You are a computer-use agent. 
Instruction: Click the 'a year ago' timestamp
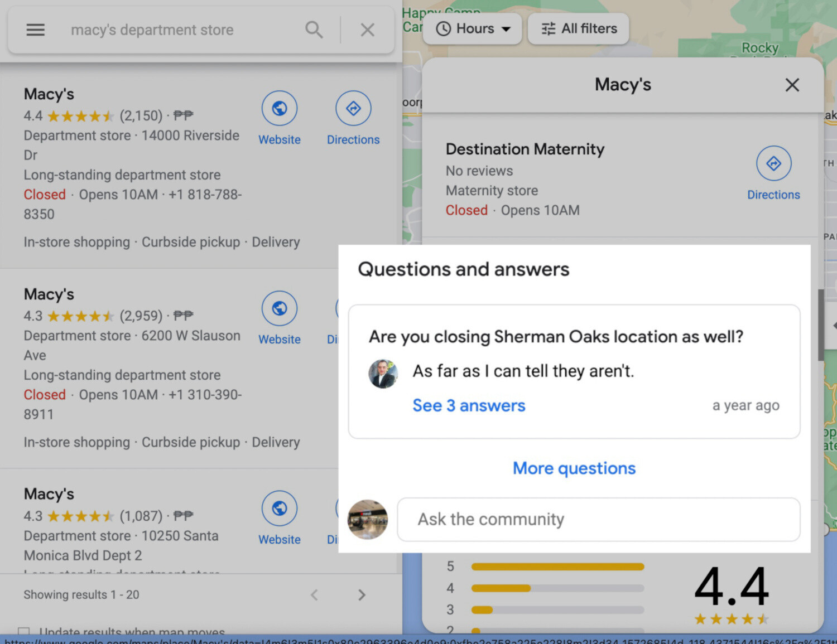click(745, 405)
